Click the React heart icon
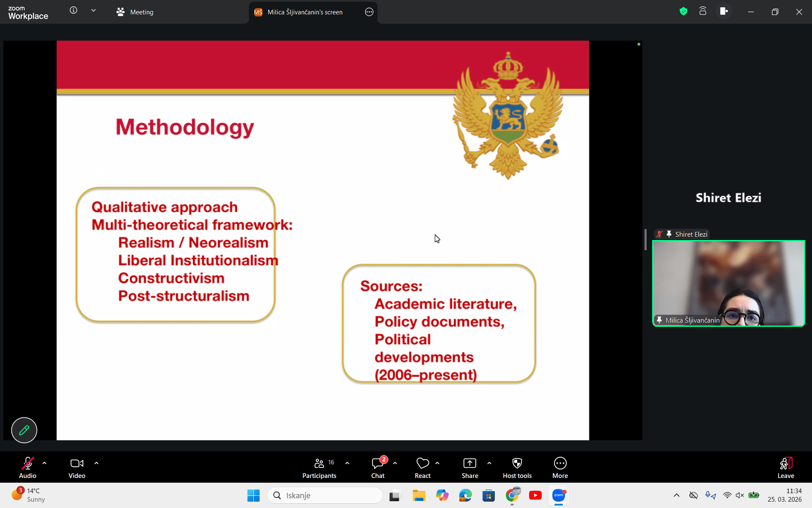This screenshot has width=812, height=508. click(422, 464)
